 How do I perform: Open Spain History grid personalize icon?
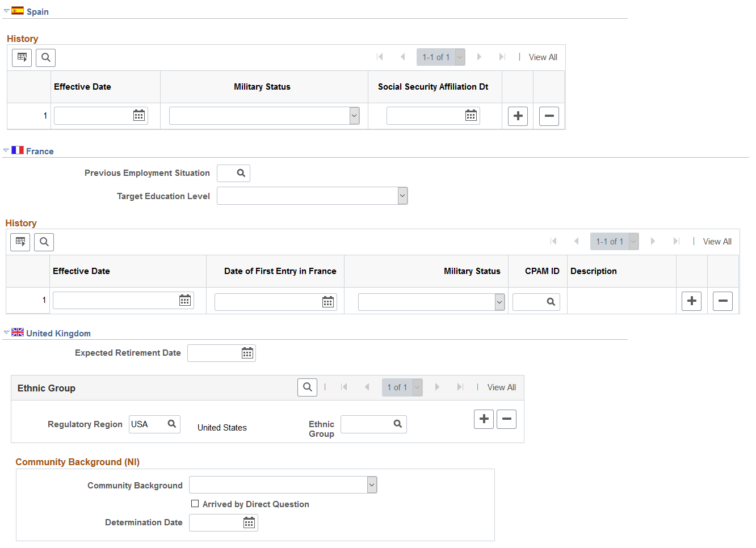click(22, 57)
